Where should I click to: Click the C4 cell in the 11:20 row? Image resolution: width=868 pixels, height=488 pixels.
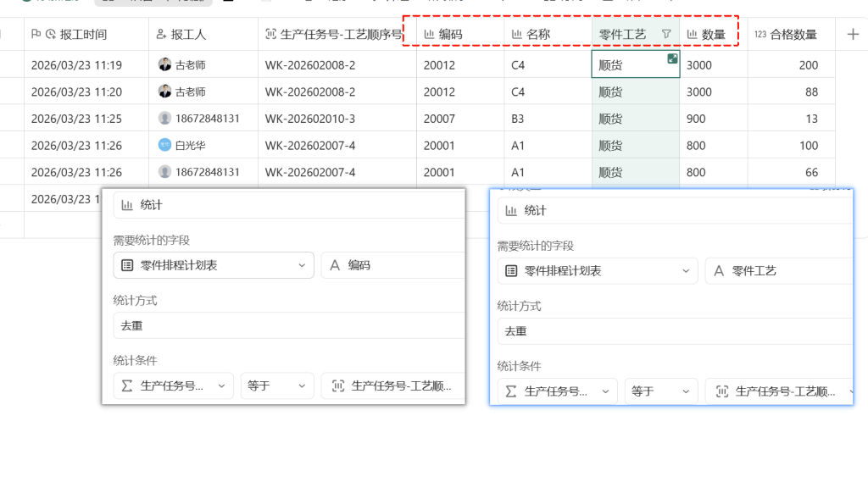[x=548, y=91]
